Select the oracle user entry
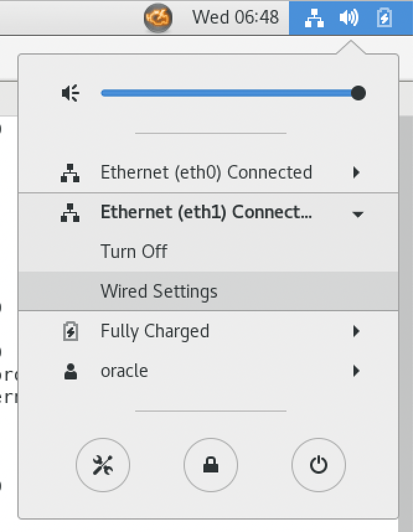413x532 pixels. click(x=208, y=371)
